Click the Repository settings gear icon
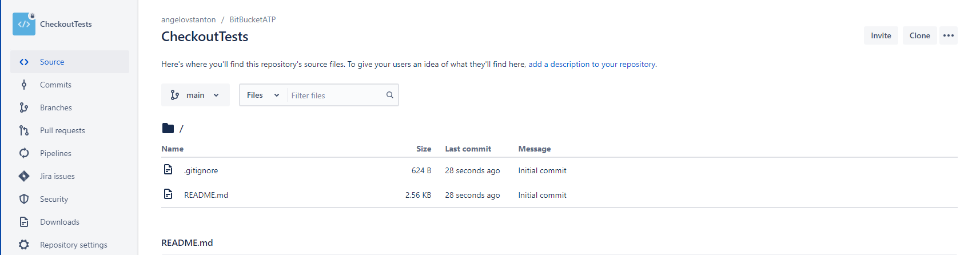Viewport: 980px width, 255px height. (x=24, y=245)
